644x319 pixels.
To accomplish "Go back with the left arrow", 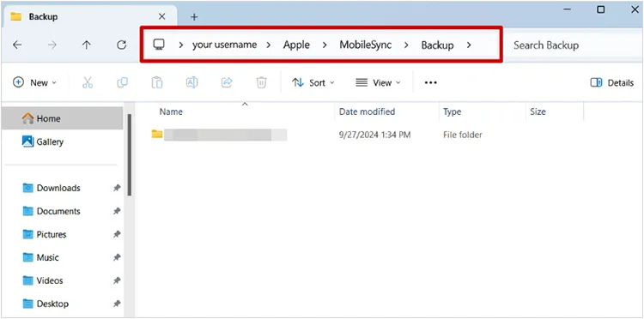I will click(x=17, y=45).
